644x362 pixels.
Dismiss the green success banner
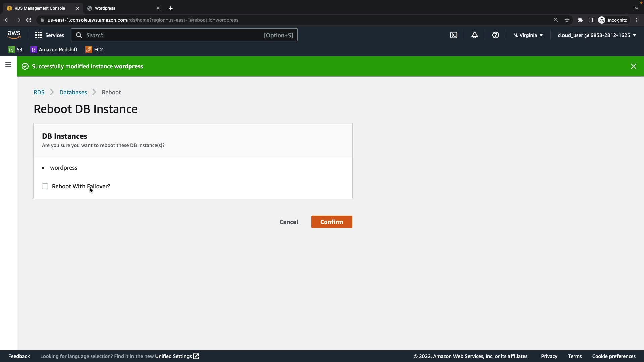(633, 66)
